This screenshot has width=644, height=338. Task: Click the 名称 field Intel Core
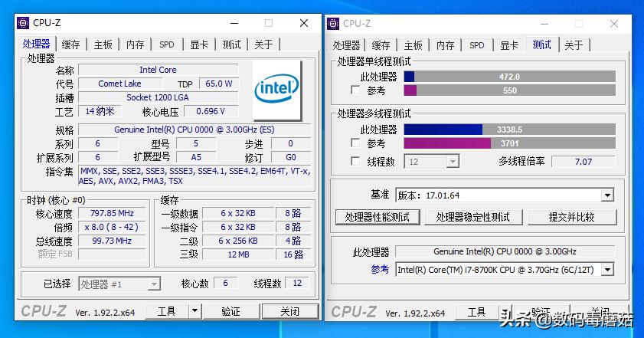(x=158, y=70)
